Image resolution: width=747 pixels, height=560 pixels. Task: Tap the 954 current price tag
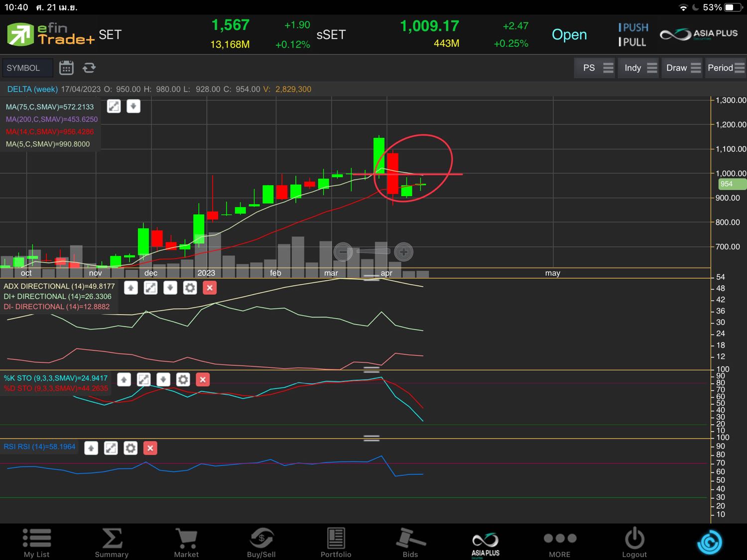pos(732,184)
